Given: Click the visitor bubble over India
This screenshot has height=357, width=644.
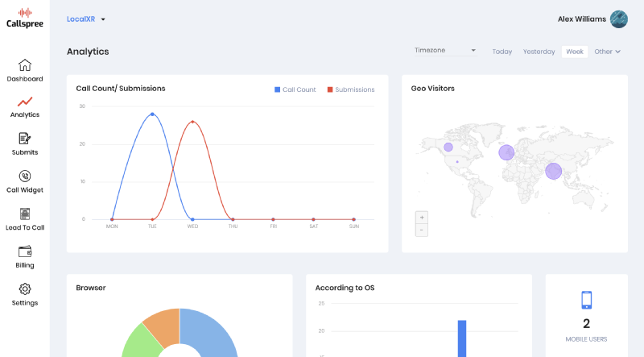Looking at the screenshot, I should click(x=553, y=171).
